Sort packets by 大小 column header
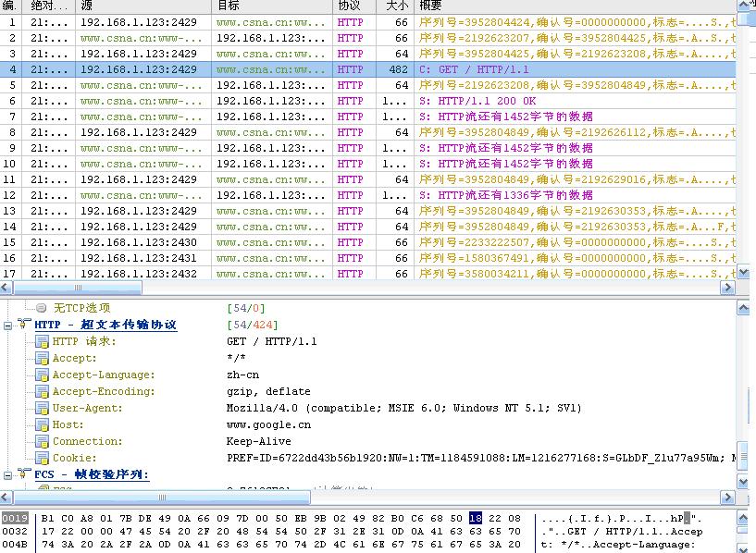 pos(395,6)
